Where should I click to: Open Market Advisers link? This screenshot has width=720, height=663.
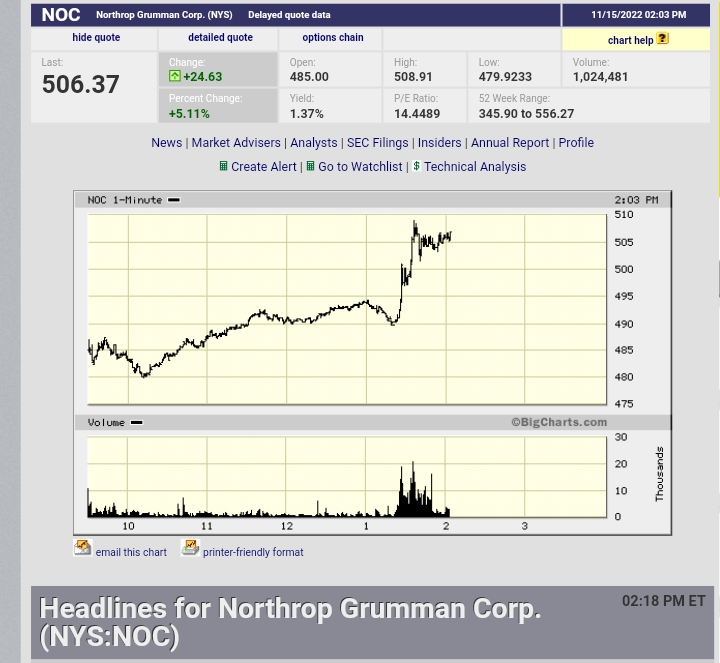pos(236,142)
